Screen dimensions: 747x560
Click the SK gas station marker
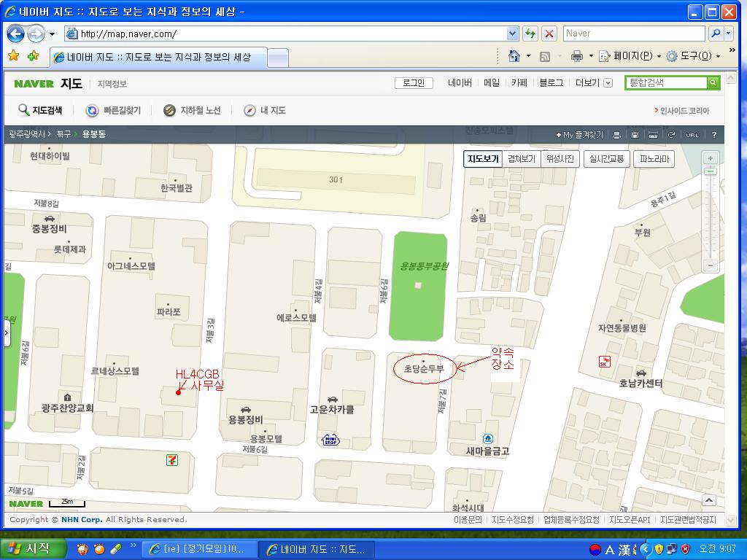coord(604,362)
